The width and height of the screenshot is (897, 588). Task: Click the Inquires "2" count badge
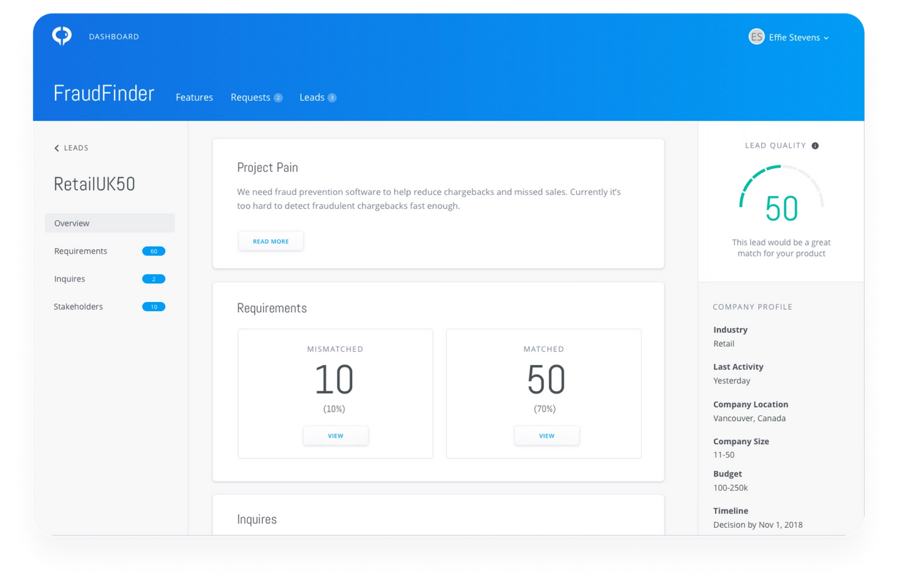point(153,278)
